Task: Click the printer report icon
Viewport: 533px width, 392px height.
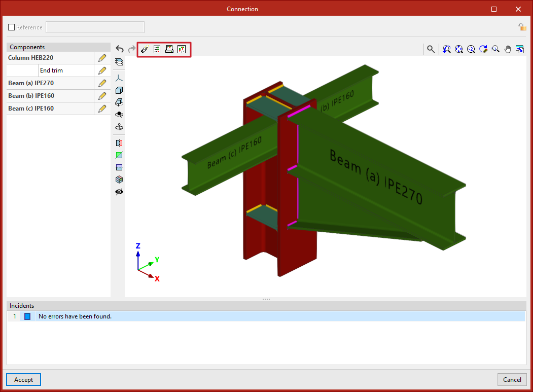Action: (x=169, y=50)
